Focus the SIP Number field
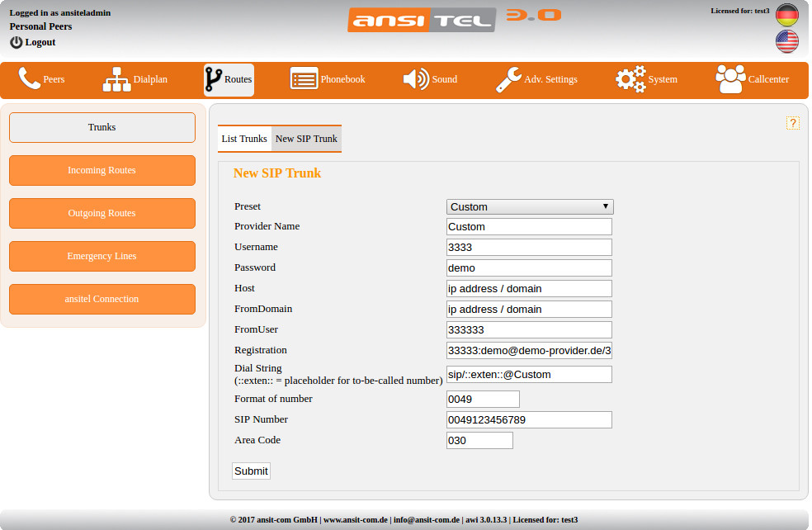The image size is (812, 530). click(529, 419)
